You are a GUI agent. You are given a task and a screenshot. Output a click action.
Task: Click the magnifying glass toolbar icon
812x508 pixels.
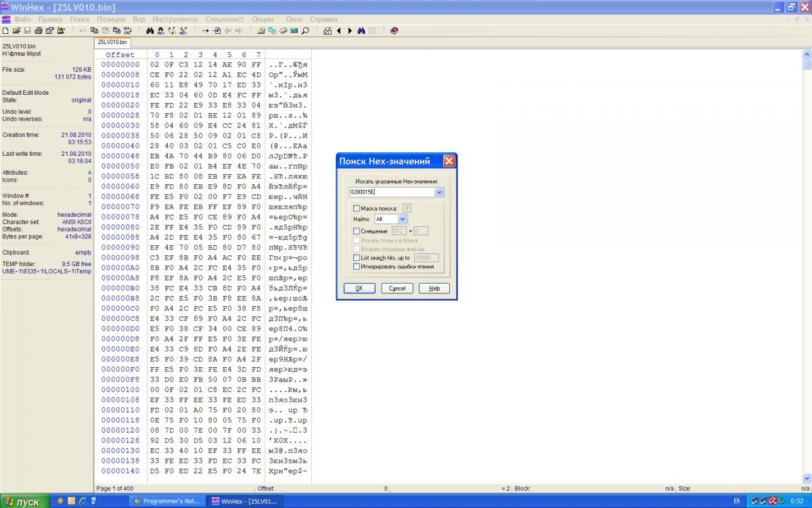305,30
